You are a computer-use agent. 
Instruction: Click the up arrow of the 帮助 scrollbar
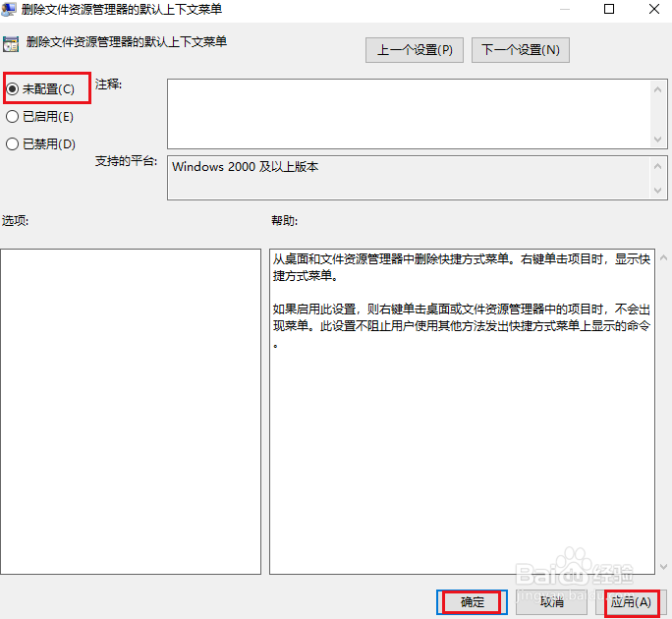[664, 257]
